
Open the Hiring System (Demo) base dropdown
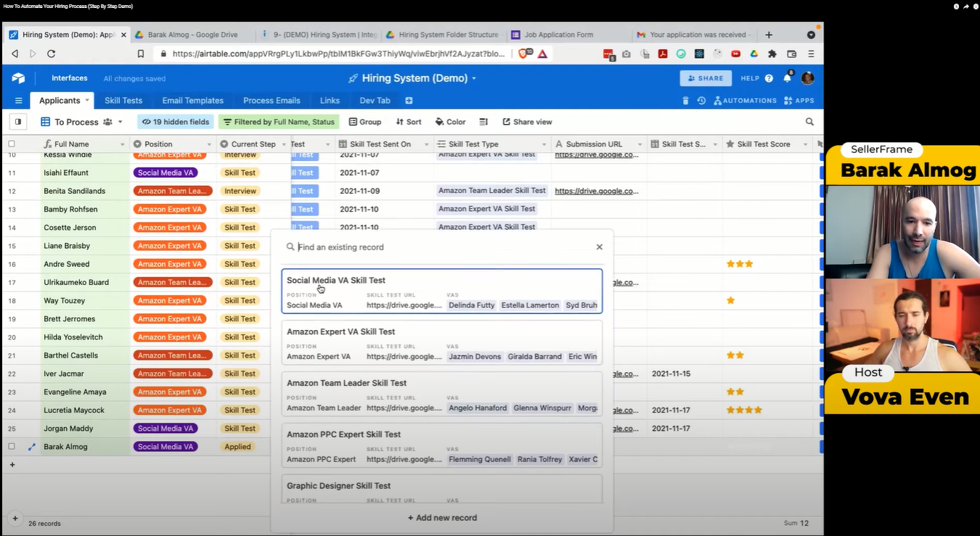pyautogui.click(x=412, y=78)
